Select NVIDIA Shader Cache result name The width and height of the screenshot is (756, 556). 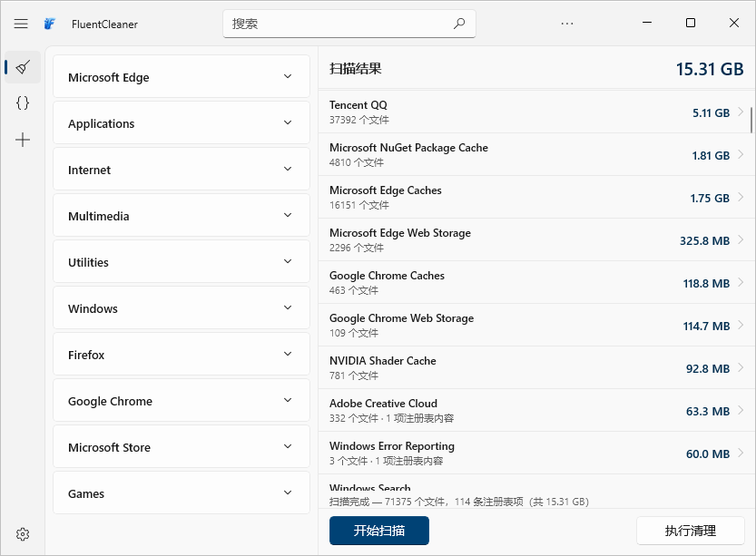(383, 361)
